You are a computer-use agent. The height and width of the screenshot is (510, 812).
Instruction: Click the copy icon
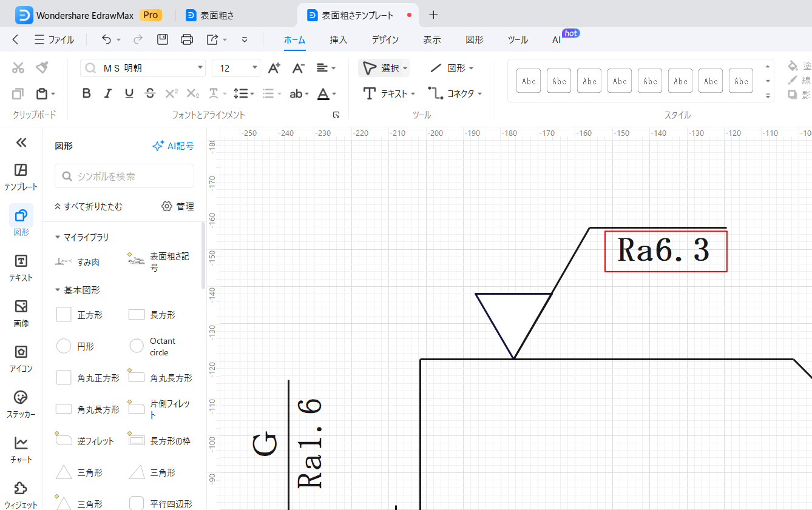click(18, 94)
